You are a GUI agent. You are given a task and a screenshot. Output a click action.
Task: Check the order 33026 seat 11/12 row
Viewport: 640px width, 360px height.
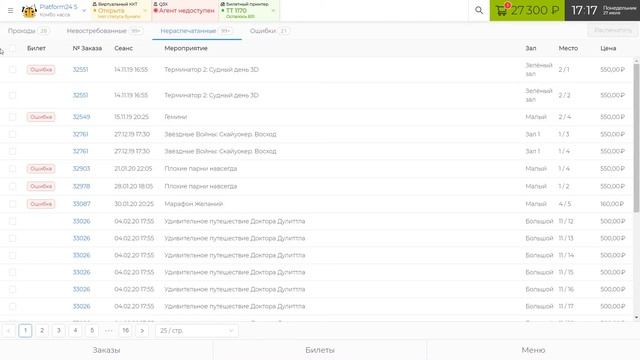13,221
